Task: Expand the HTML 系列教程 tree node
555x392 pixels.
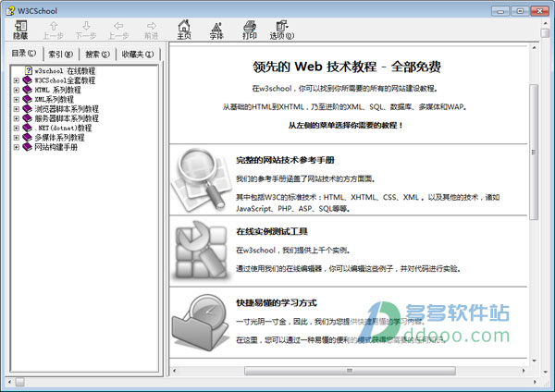Action: click(17, 91)
